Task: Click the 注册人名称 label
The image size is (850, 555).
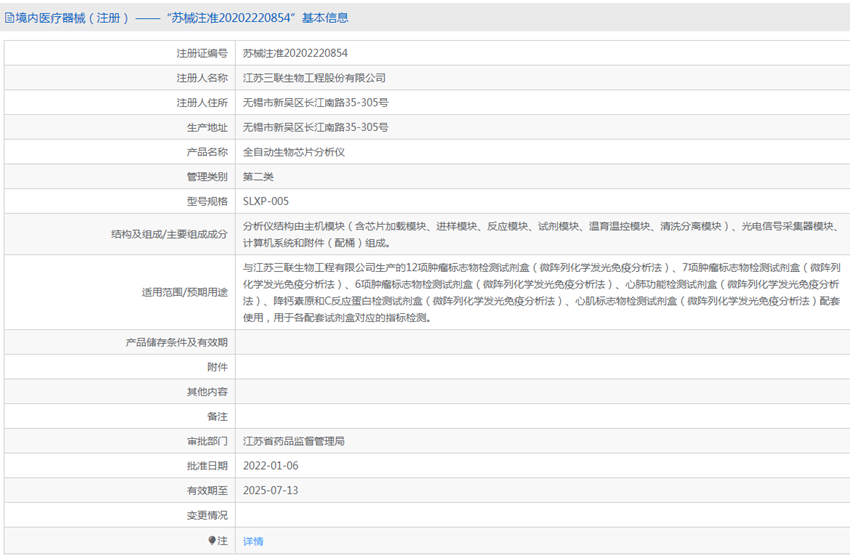Action: point(202,78)
